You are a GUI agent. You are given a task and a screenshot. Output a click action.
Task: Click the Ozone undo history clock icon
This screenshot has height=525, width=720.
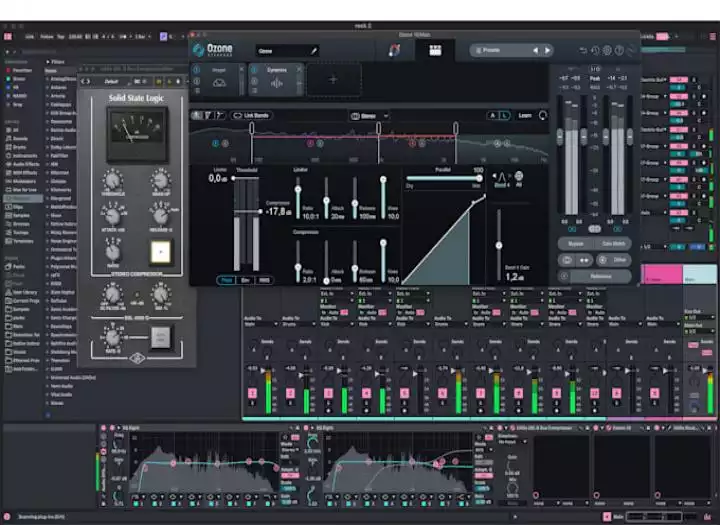[595, 50]
